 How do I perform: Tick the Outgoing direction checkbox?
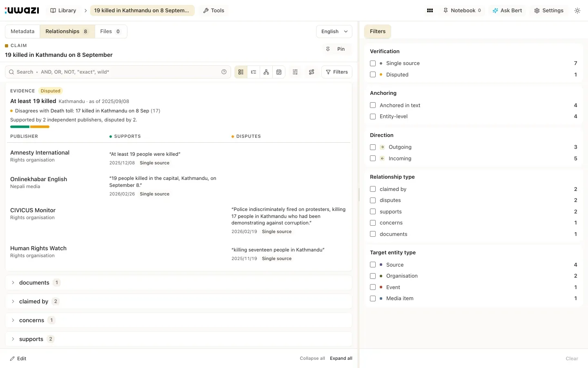coord(373,147)
